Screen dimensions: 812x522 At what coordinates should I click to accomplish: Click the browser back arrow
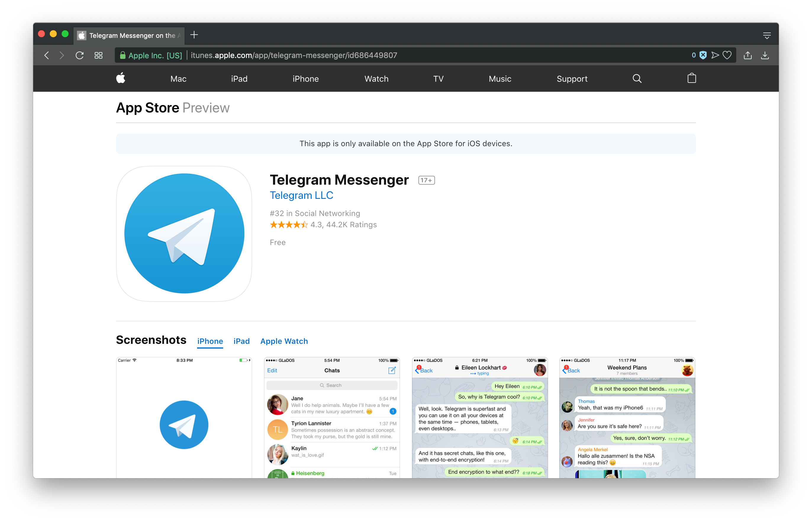(x=47, y=55)
